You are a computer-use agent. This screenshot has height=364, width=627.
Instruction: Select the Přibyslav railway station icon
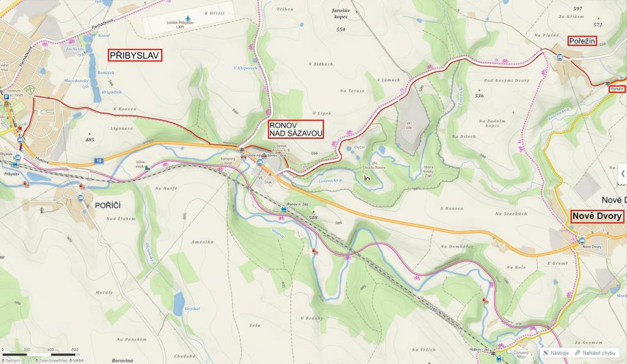click(x=15, y=164)
